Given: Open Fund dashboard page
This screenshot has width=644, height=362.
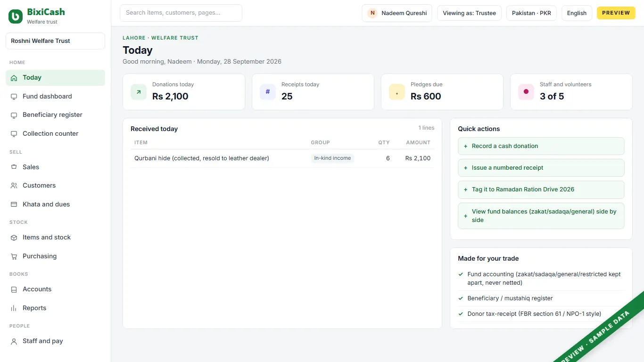Looking at the screenshot, I should [55, 96].
